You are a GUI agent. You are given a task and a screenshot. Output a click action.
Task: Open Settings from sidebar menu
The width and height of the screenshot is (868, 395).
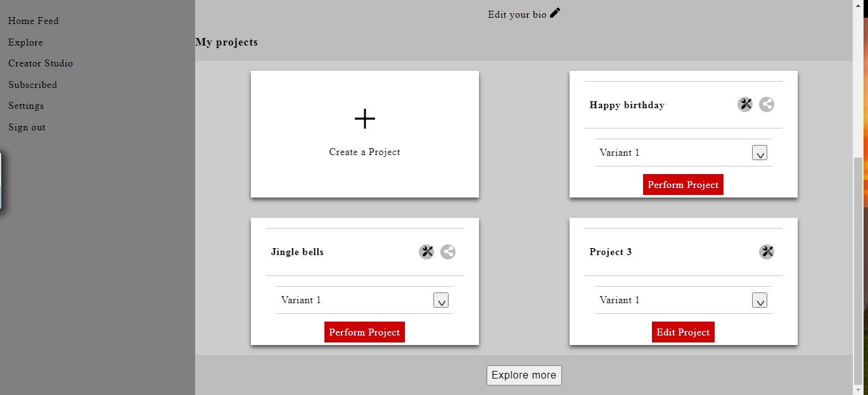(x=26, y=106)
